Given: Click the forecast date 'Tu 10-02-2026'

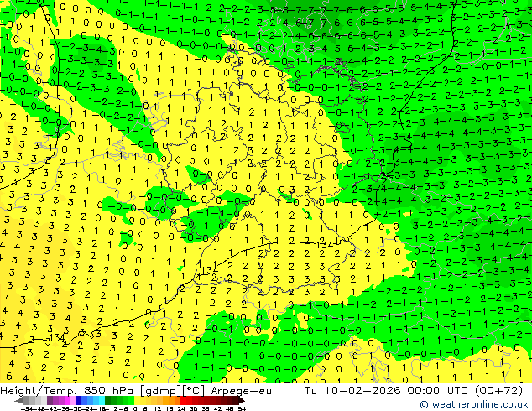Looking at the screenshot, I should click(352, 391).
